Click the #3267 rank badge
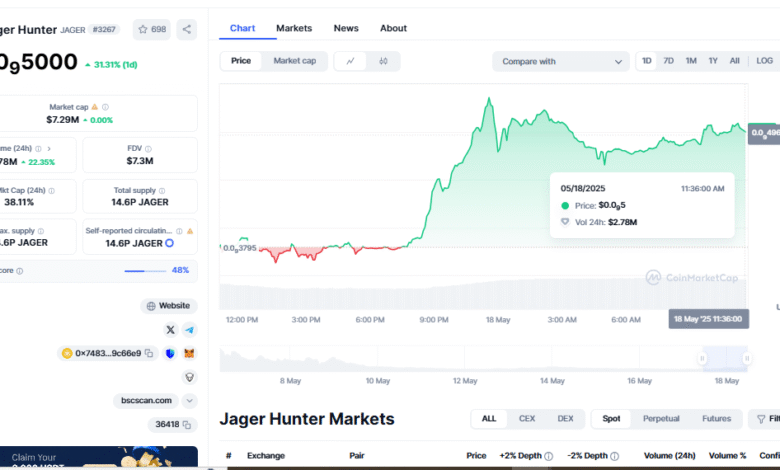This screenshot has width=780, height=470. click(x=104, y=29)
